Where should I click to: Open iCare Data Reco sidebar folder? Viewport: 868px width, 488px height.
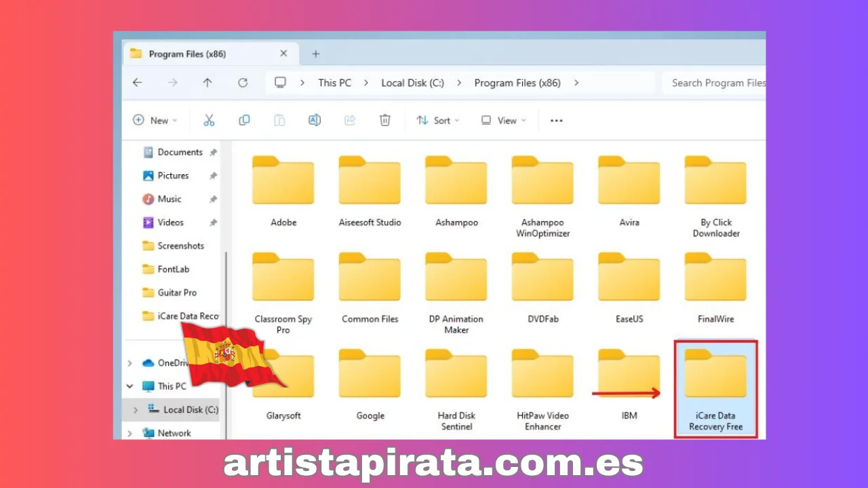tap(181, 316)
